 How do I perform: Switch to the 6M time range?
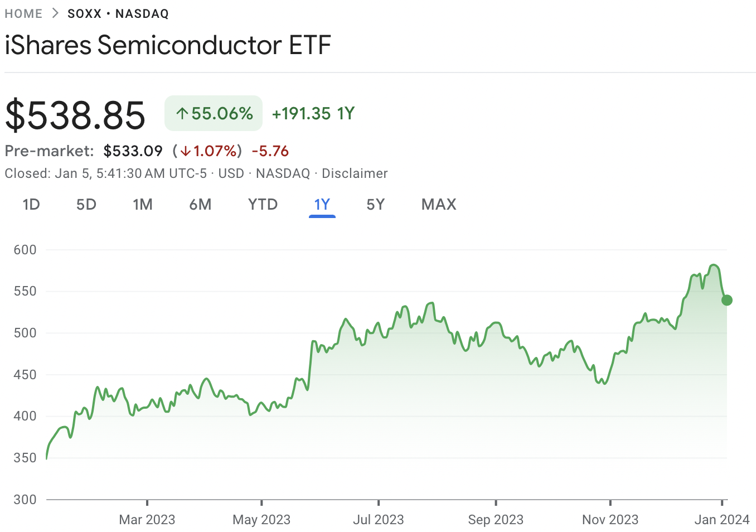point(200,205)
